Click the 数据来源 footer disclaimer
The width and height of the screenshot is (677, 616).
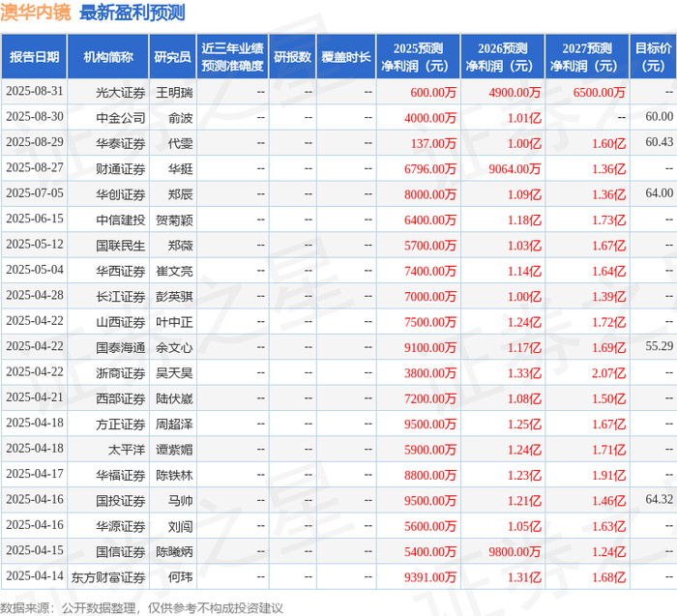coord(141,608)
